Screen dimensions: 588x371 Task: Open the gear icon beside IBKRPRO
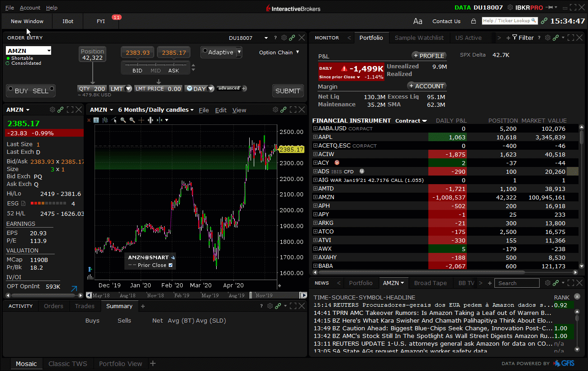510,7
